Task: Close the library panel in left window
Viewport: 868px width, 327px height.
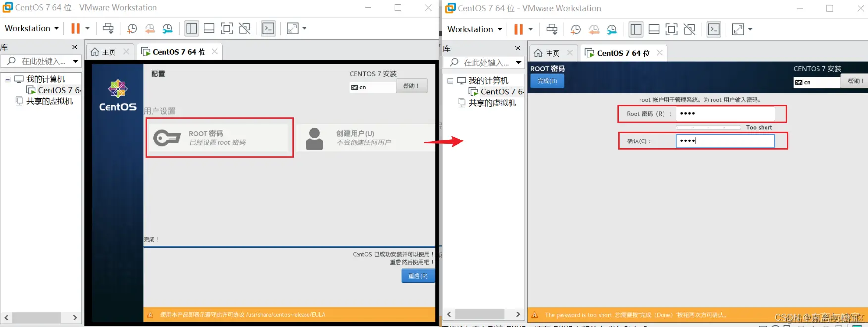Action: [75, 47]
